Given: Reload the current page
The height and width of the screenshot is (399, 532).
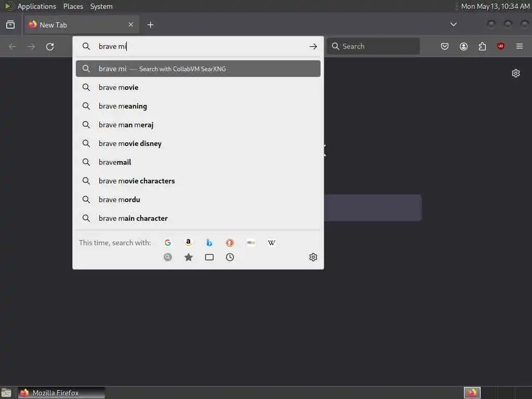Looking at the screenshot, I should (50, 46).
